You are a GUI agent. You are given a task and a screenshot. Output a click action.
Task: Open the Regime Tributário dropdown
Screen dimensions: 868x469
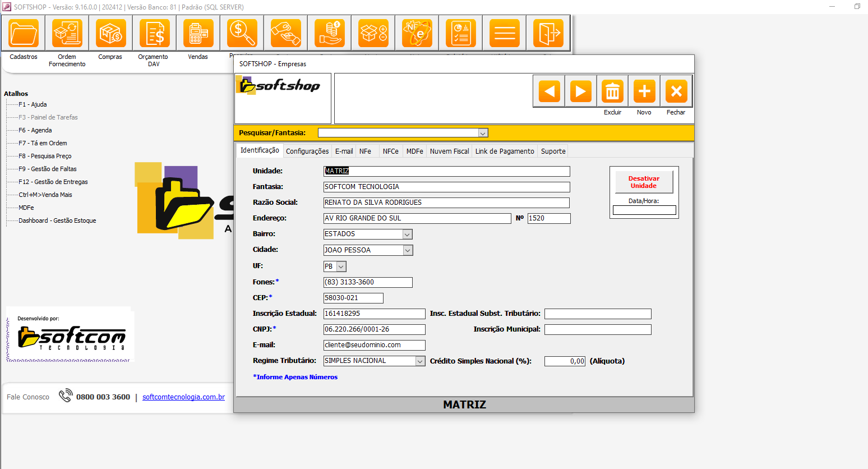click(420, 361)
